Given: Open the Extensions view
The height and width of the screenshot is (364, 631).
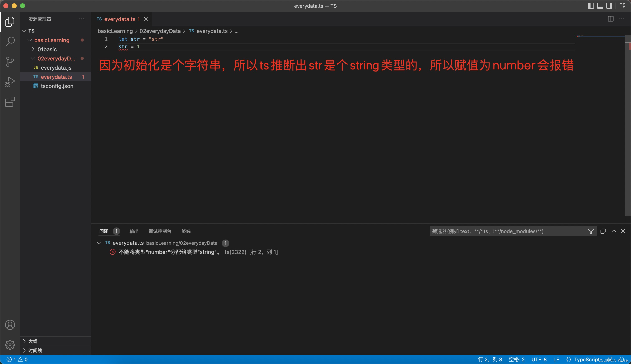Looking at the screenshot, I should 10,102.
